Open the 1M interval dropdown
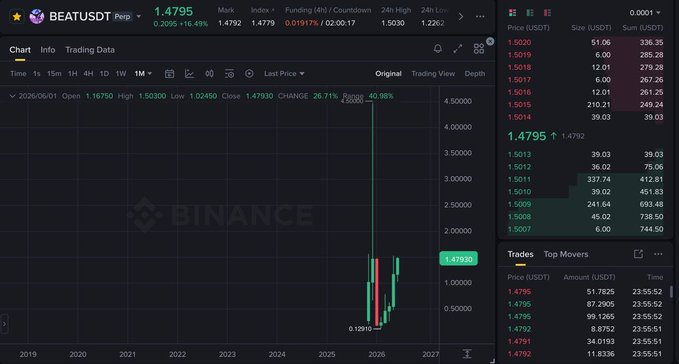Viewport: 679px width, 364px height. [x=143, y=74]
